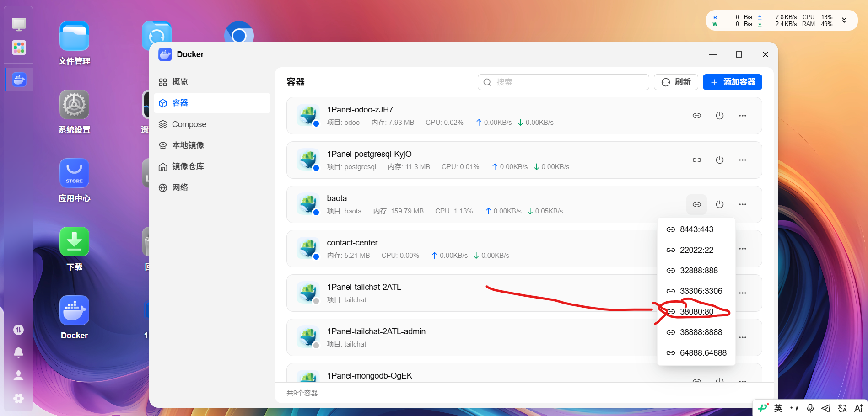Screen dimensions: 868x416
Task: Select 容器 in the Docker sidebar
Action: (x=212, y=103)
